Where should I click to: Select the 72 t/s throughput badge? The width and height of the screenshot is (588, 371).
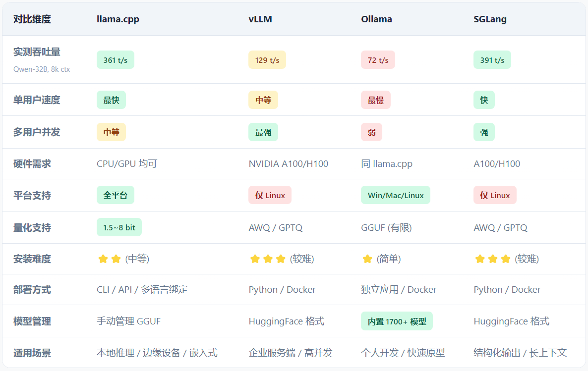coord(378,60)
